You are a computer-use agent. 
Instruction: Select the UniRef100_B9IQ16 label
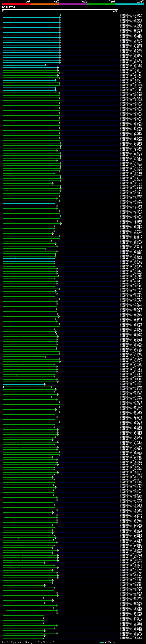[131, 58]
